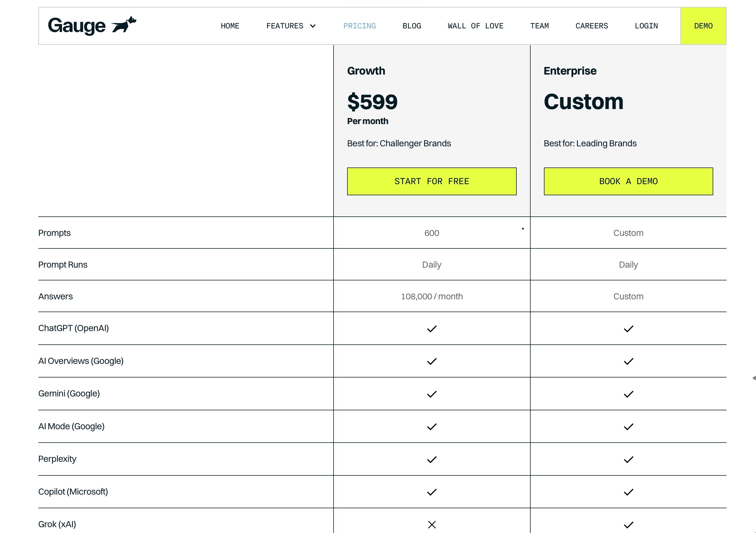Click ChatGPT checkmark in Enterprise column

click(628, 329)
